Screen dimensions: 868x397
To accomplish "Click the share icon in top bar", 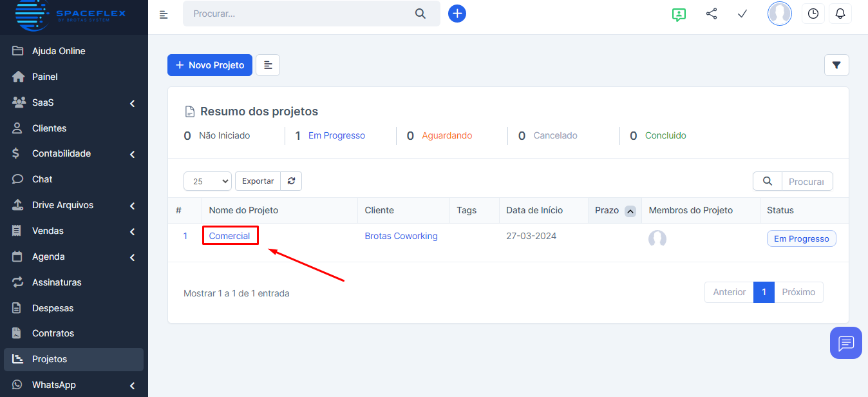I will pos(712,14).
